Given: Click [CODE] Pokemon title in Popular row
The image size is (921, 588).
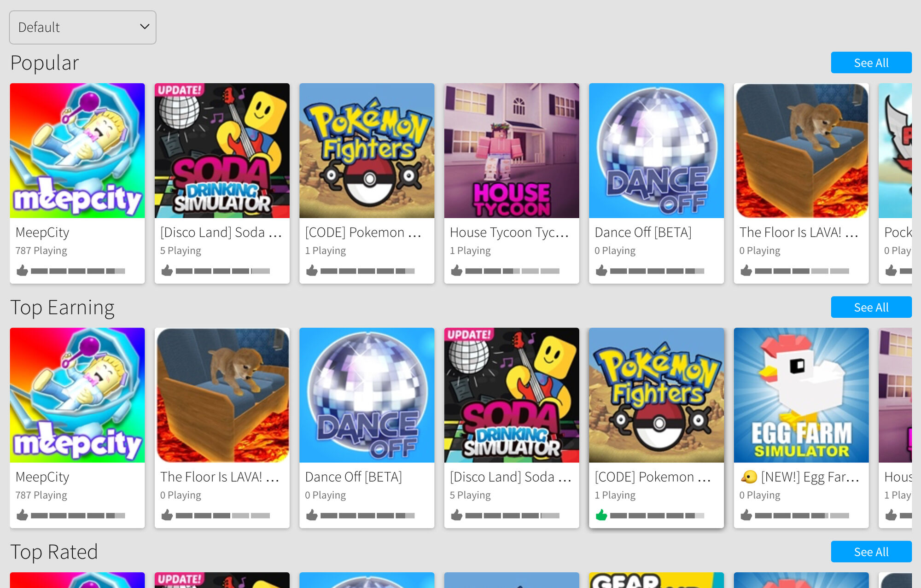Looking at the screenshot, I should [363, 233].
